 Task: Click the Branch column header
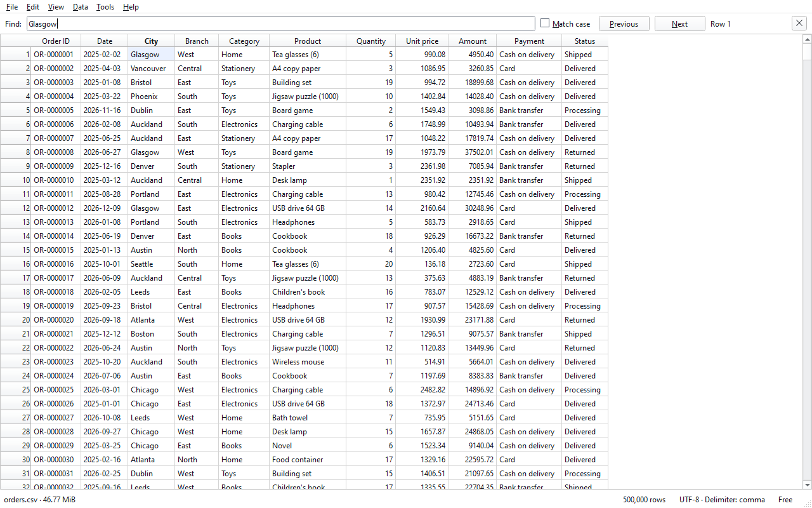tap(197, 41)
